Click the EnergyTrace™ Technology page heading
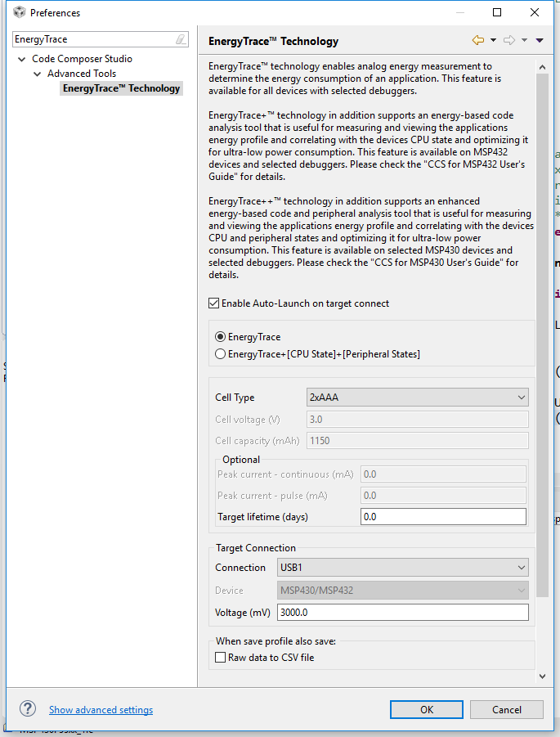Image resolution: width=560 pixels, height=737 pixels. click(x=273, y=42)
